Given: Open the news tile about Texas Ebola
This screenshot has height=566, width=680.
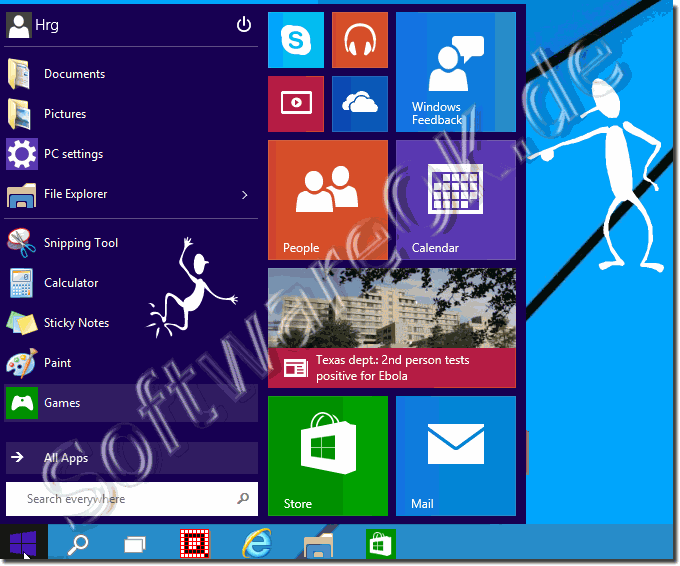Looking at the screenshot, I should coord(392,328).
